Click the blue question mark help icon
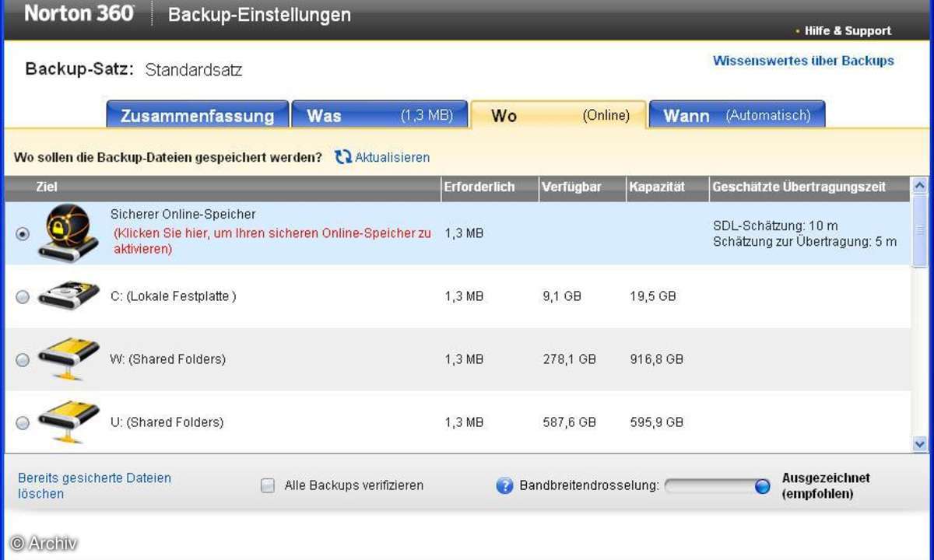 pos(505,485)
